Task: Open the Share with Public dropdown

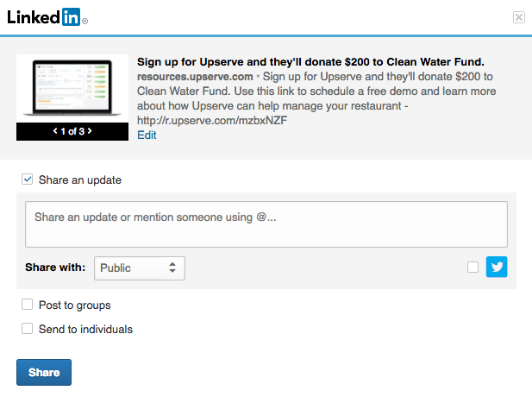Action: click(138, 268)
